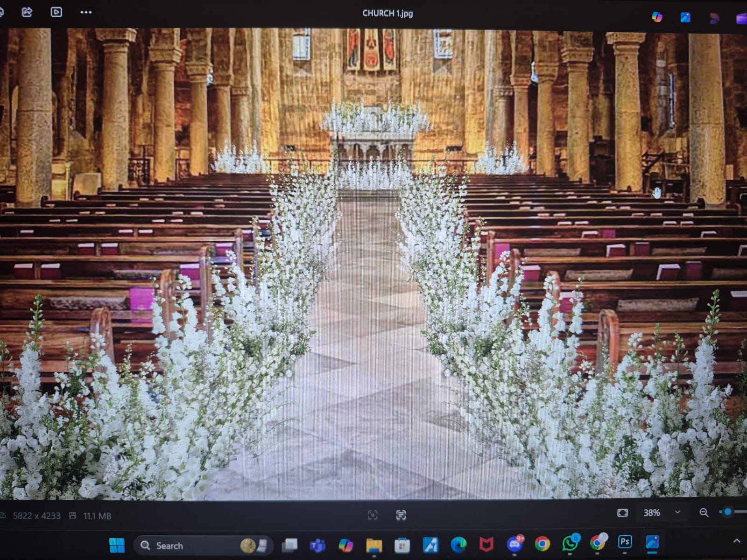Toggle the fit-to-window view icon

pyautogui.click(x=622, y=513)
